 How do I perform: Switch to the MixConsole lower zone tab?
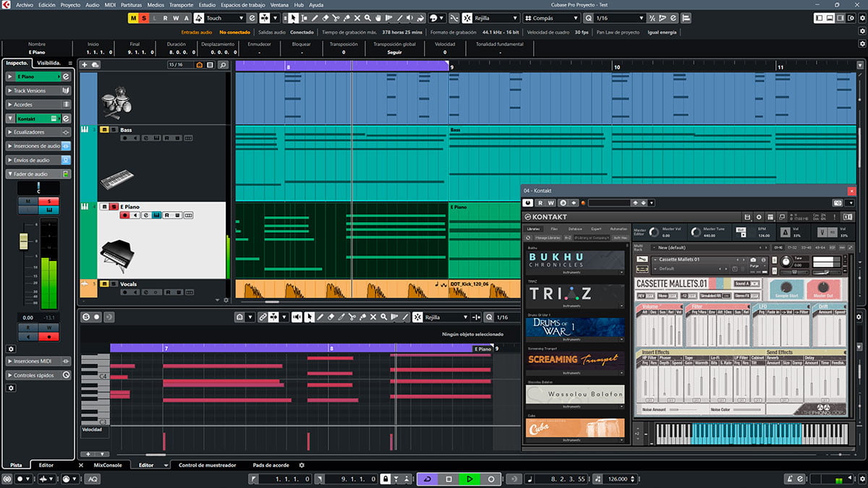point(108,465)
